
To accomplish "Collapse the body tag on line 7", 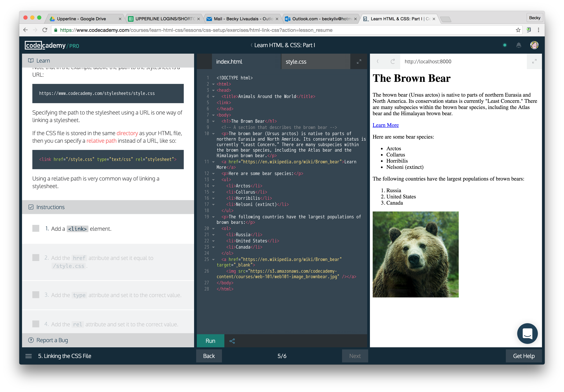I will click(213, 115).
